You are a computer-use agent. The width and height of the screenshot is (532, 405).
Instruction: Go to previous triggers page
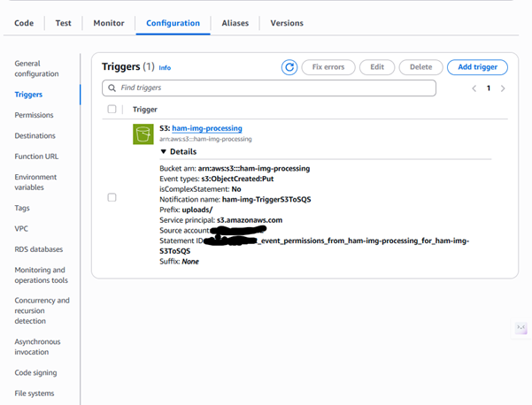click(474, 88)
